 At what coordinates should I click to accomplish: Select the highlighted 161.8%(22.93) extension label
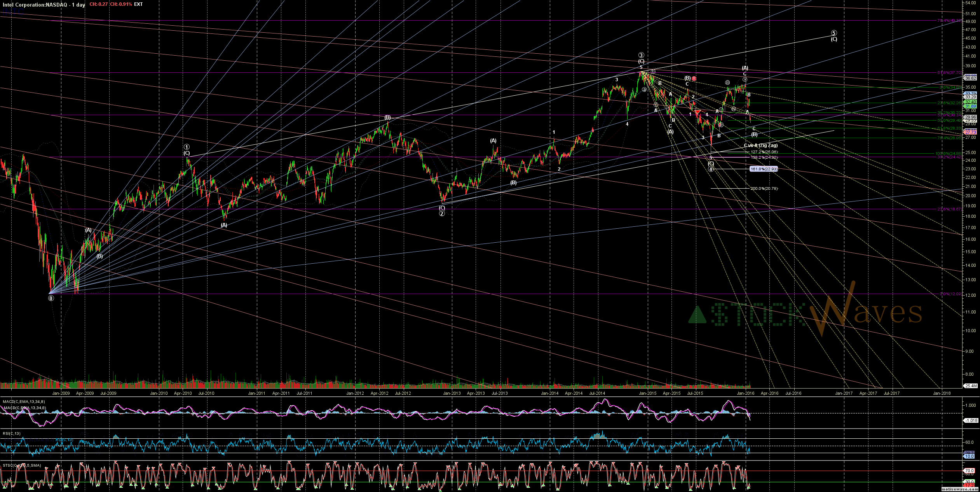coord(764,169)
